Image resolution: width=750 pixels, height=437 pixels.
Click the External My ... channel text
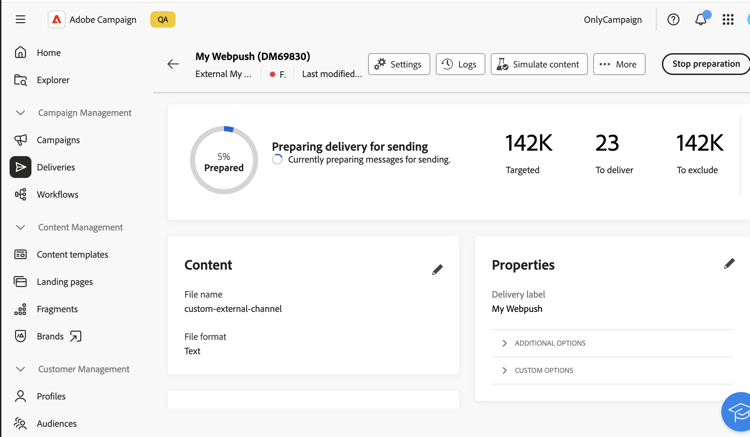pyautogui.click(x=223, y=74)
